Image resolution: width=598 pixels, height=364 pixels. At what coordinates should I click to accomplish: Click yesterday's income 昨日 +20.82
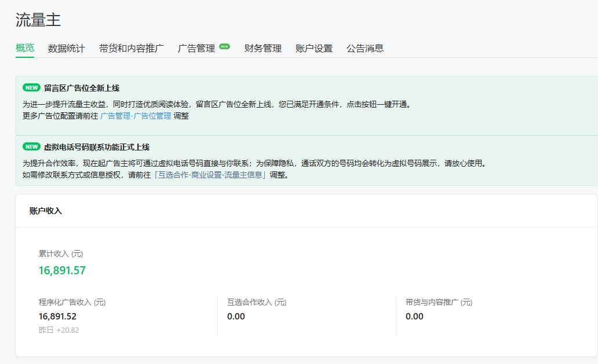[x=59, y=330]
